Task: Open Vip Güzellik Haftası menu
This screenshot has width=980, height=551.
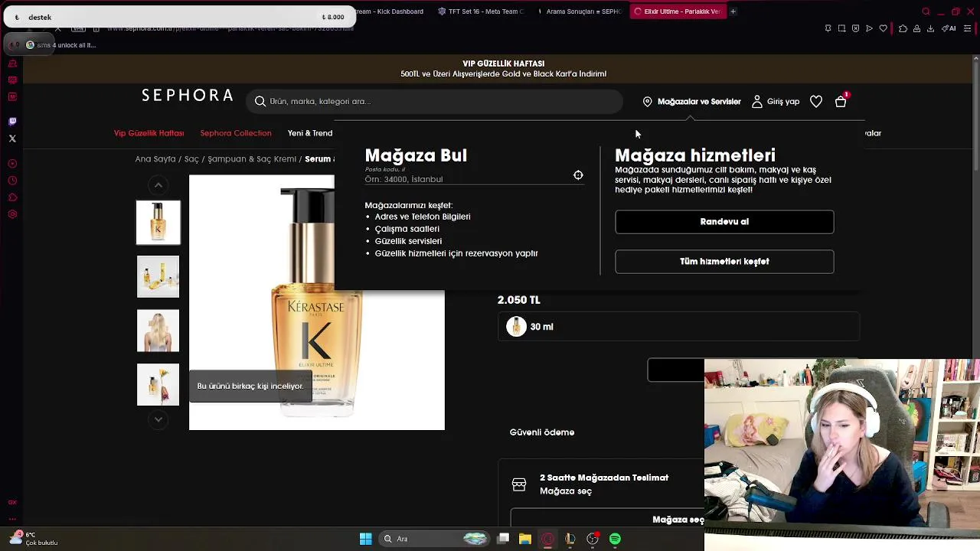Action: (149, 133)
